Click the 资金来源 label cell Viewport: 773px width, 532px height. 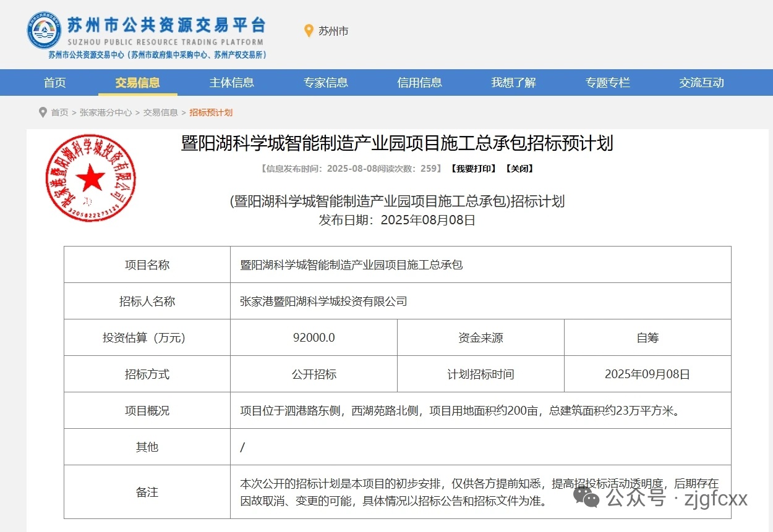click(480, 338)
